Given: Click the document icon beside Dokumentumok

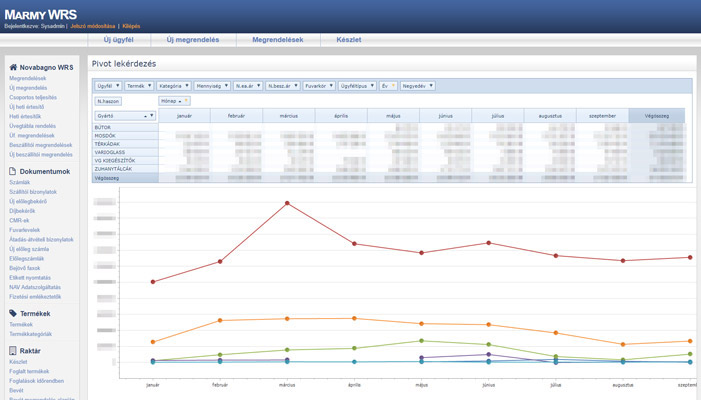Looking at the screenshot, I should (13, 171).
